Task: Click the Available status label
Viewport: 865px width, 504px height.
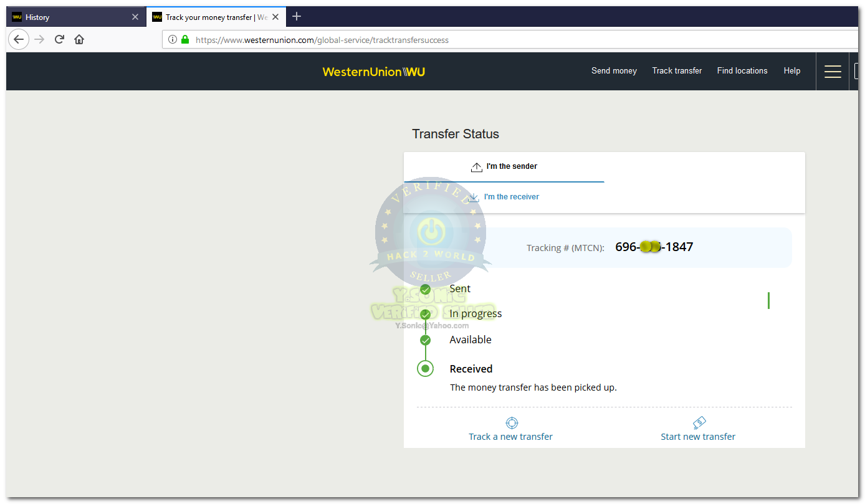Action: (x=471, y=340)
